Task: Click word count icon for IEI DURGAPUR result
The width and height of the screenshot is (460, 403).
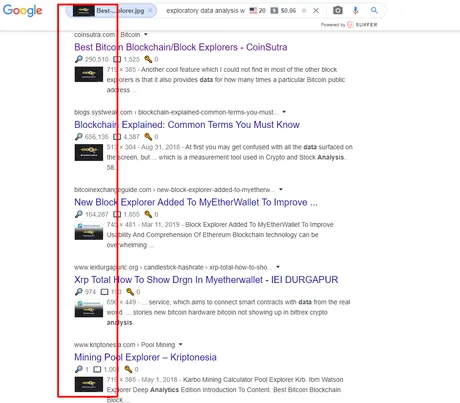Action: click(x=105, y=292)
